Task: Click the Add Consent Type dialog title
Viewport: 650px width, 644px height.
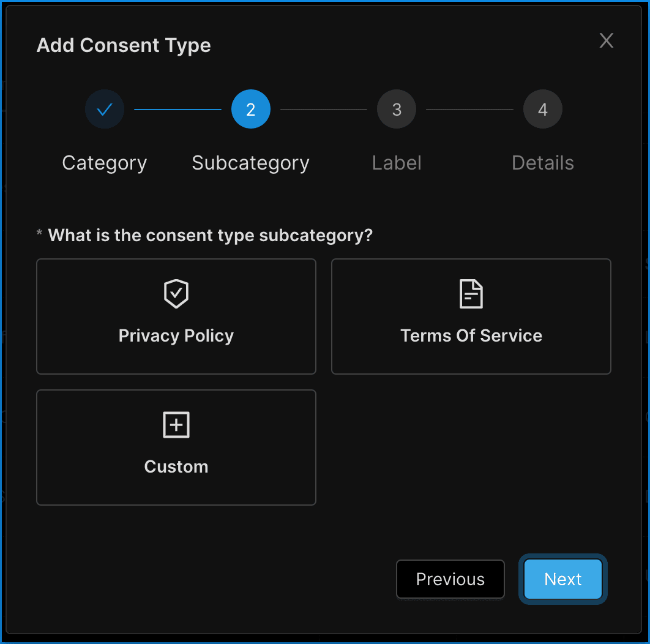Action: pos(124,45)
